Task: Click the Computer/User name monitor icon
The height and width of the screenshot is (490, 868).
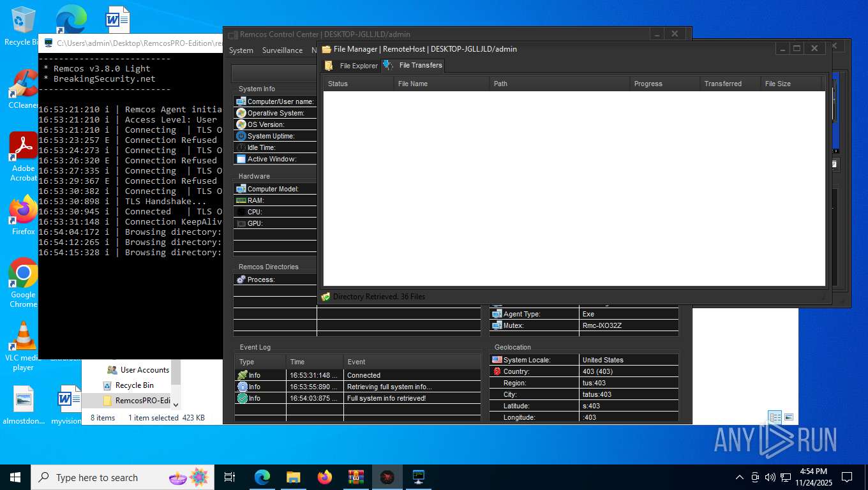Action: click(x=241, y=101)
